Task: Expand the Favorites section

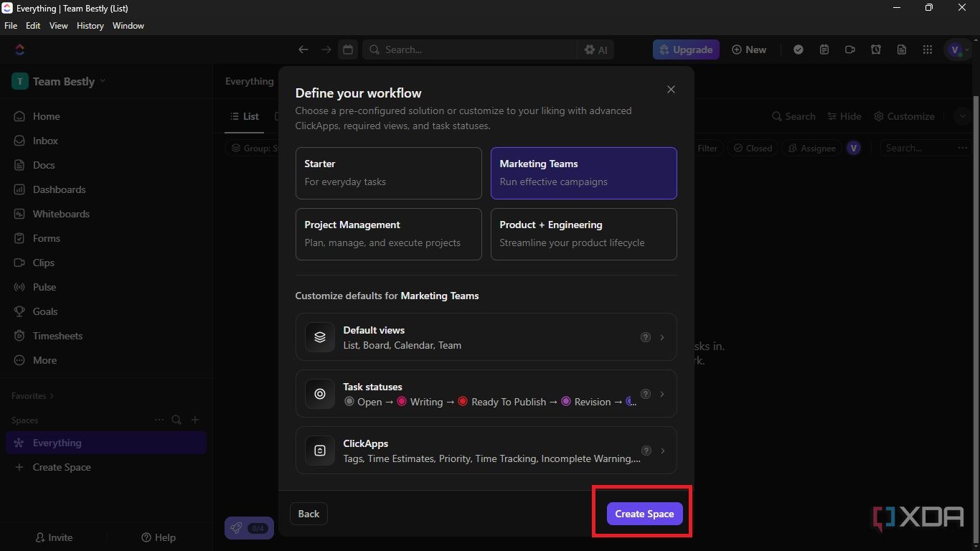Action: pos(32,395)
